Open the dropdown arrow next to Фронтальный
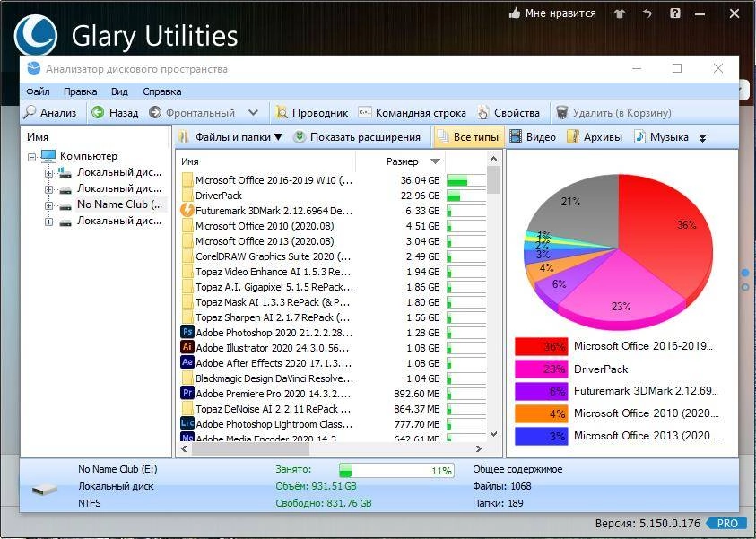The image size is (756, 539). click(253, 112)
